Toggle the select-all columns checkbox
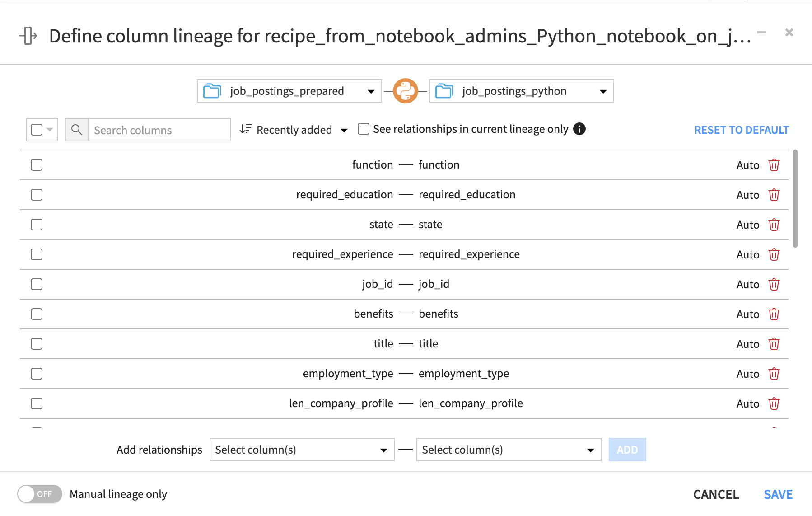This screenshot has height=516, width=812. [37, 130]
